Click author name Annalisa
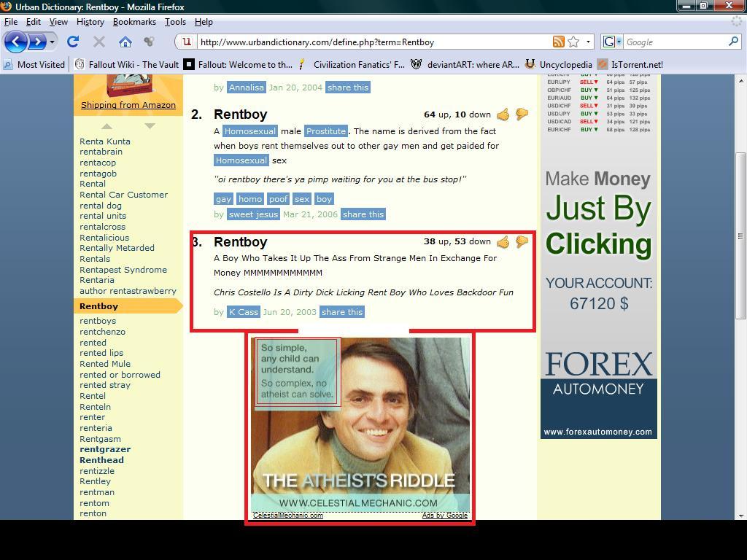 pyautogui.click(x=247, y=87)
